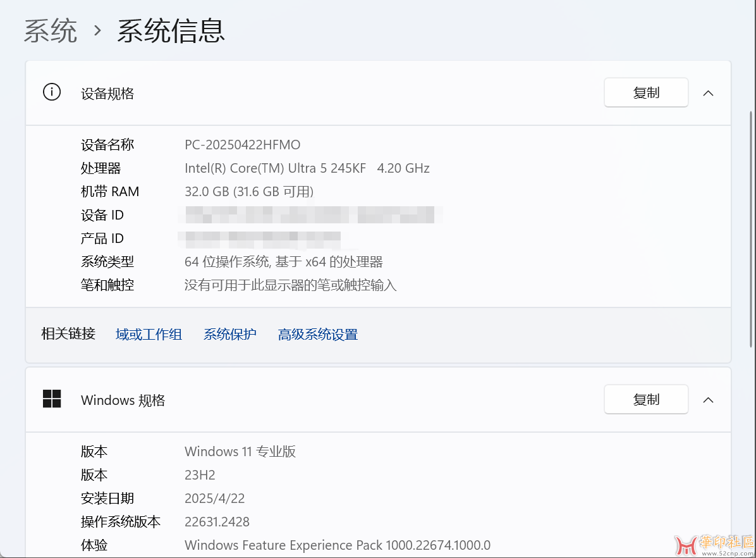
Task: Select the Intel Core Ultra 5 245KF value
Action: pos(307,168)
